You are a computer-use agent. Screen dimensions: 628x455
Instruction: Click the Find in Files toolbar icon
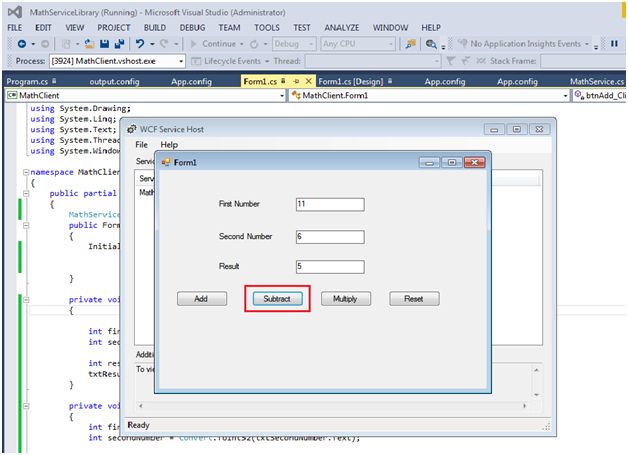411,44
